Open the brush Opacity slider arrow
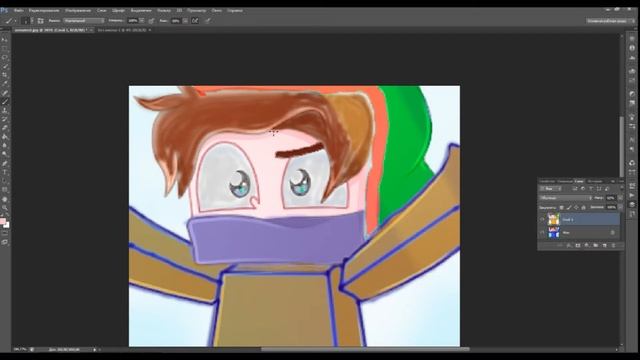This screenshot has height=360, width=640. click(x=142, y=20)
